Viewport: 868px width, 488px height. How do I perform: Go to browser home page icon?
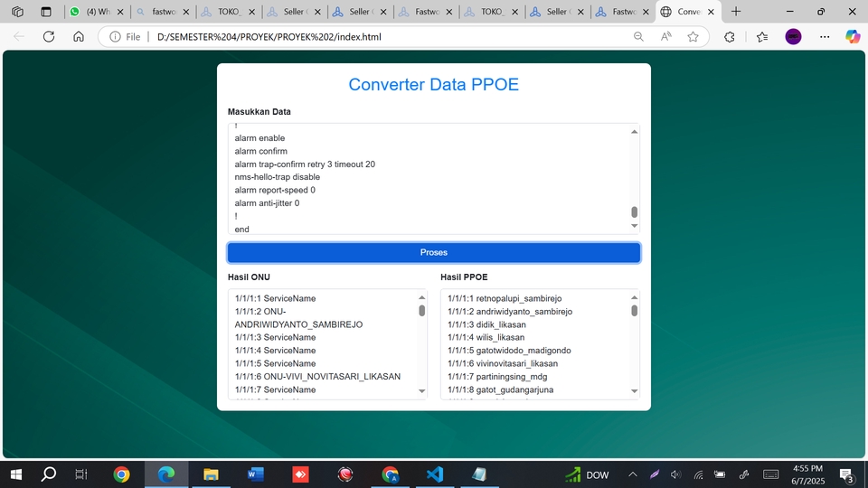(x=79, y=36)
